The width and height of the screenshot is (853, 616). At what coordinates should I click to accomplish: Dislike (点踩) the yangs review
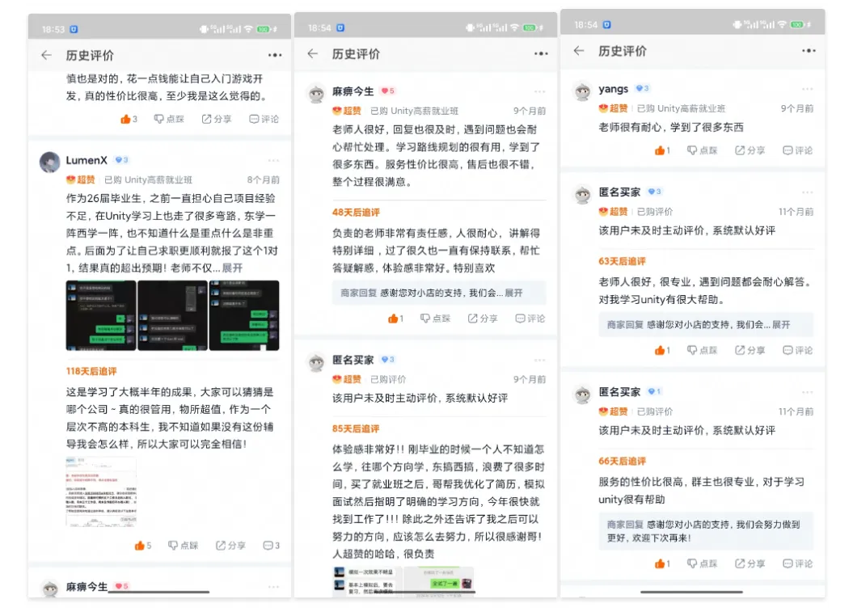pyautogui.click(x=703, y=150)
